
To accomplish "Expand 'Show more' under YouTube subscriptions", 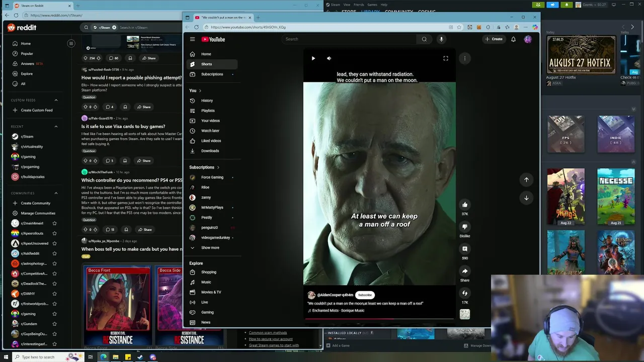I will click(212, 248).
